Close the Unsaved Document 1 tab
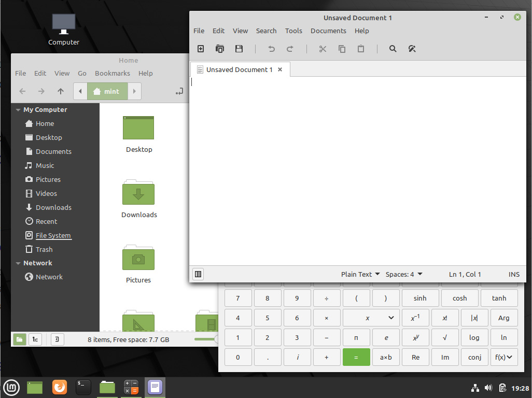 280,69
